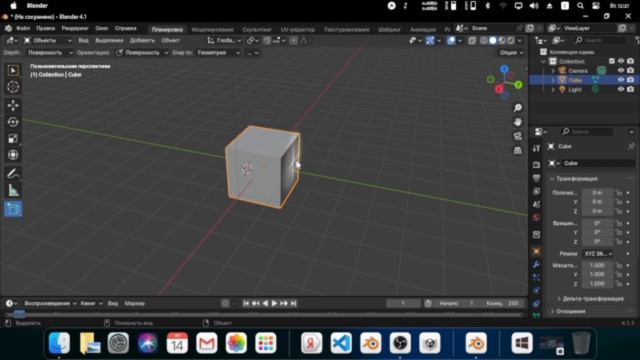Switch perspective/orthographic grid icon
The width and height of the screenshot is (640, 360).
tap(518, 150)
